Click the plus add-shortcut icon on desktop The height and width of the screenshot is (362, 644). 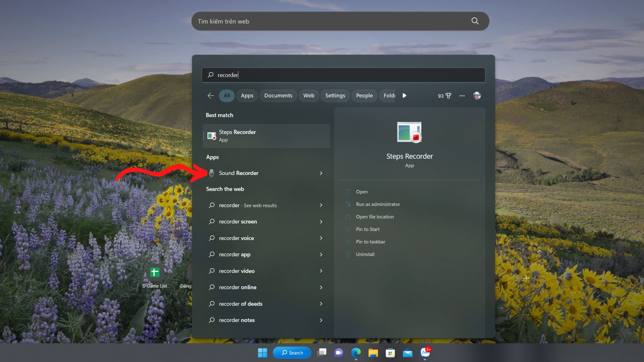[x=526, y=278]
